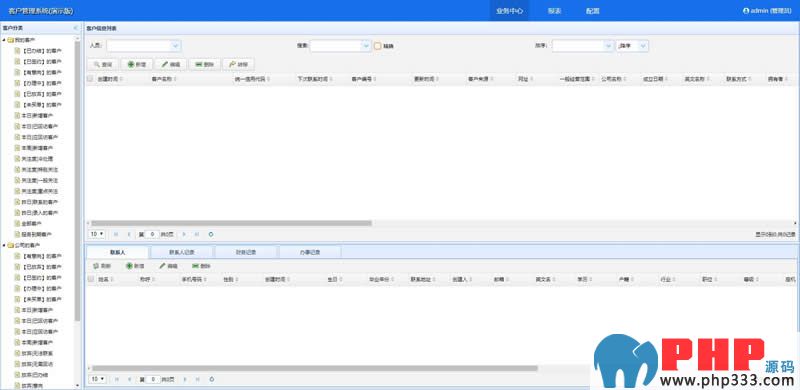Click the magnifier 查询 icon in customer list toolbar

tap(96, 65)
